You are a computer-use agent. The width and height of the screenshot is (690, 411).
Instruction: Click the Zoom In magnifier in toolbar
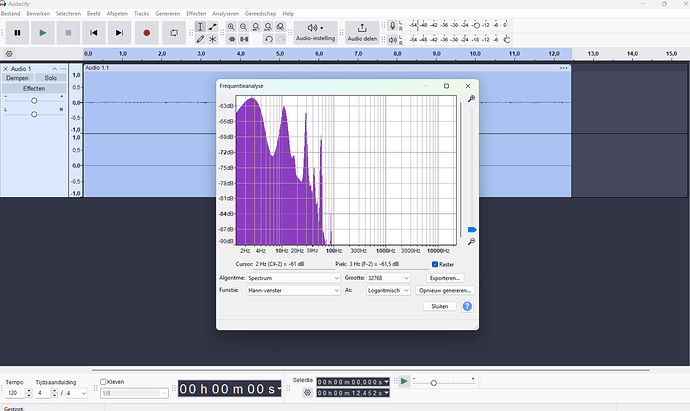pyautogui.click(x=231, y=27)
